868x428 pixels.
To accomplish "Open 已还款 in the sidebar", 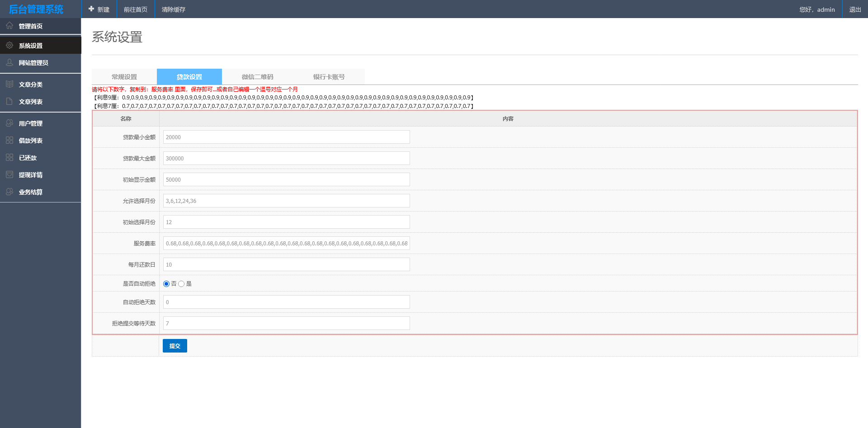I will point(41,157).
